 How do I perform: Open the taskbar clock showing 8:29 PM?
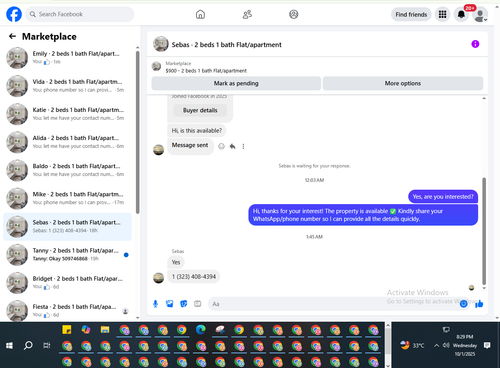[x=465, y=345]
